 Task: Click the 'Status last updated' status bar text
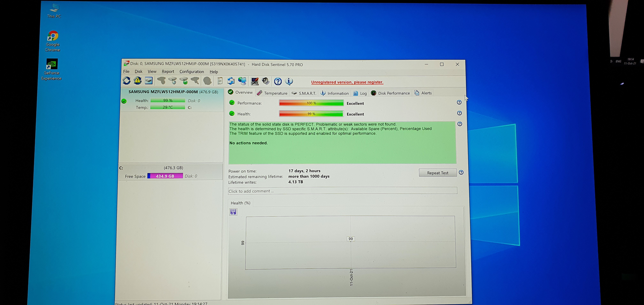click(161, 303)
